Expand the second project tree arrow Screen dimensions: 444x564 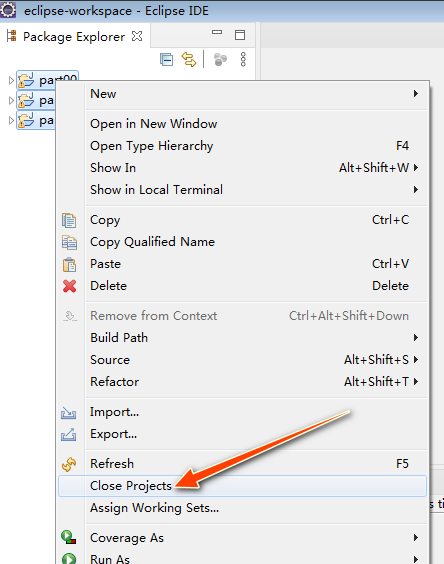coord(11,100)
